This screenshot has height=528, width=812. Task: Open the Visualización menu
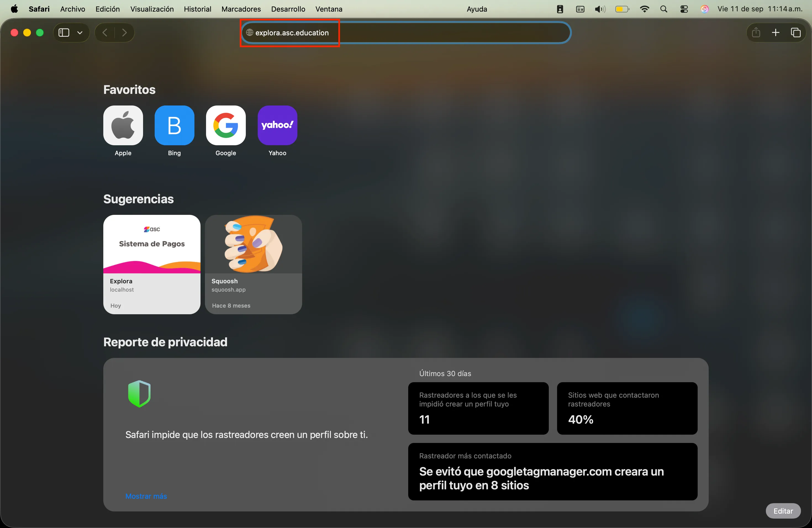pos(152,9)
